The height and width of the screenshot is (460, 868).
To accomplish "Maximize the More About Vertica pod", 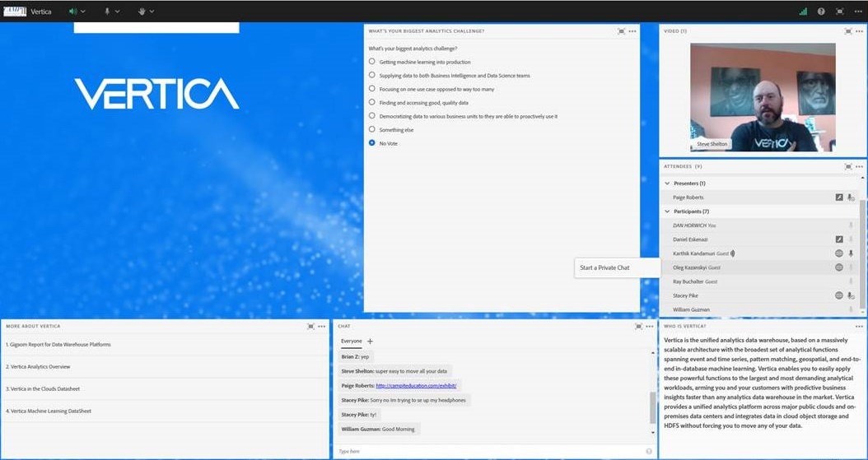I will [x=310, y=326].
